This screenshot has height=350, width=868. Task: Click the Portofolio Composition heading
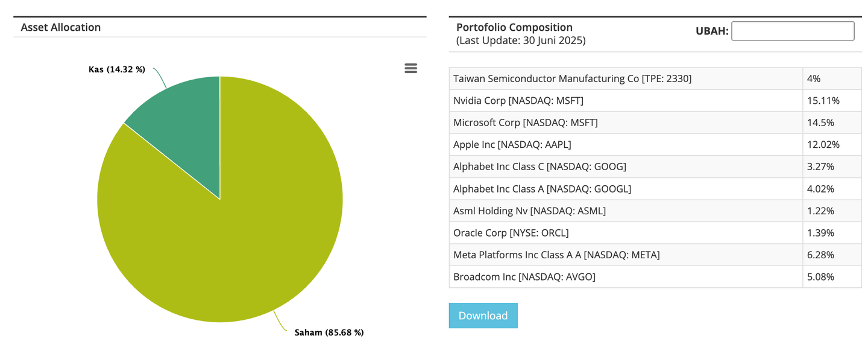click(514, 27)
